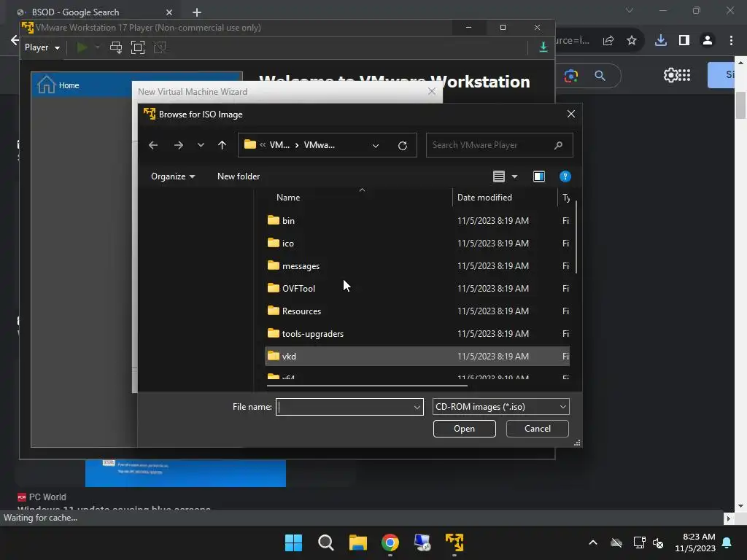The height and width of the screenshot is (560, 747).
Task: Cancel the ISO browse dialog
Action: [x=538, y=429]
